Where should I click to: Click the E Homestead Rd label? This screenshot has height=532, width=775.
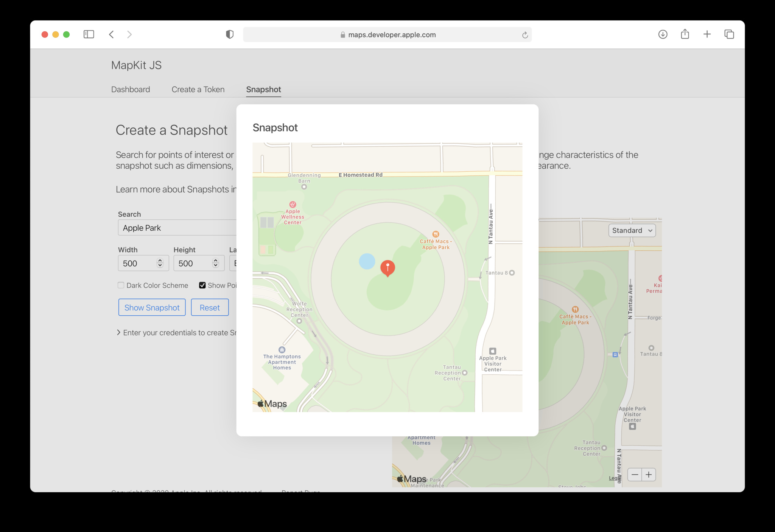pyautogui.click(x=361, y=175)
